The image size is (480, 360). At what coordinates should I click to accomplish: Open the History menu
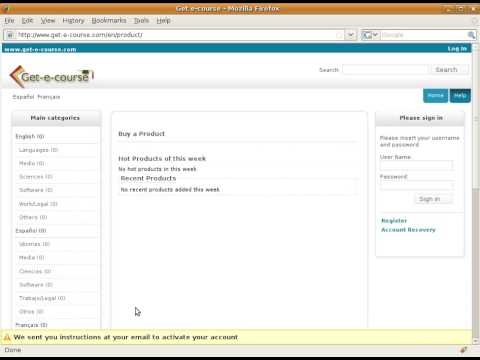coord(73,21)
